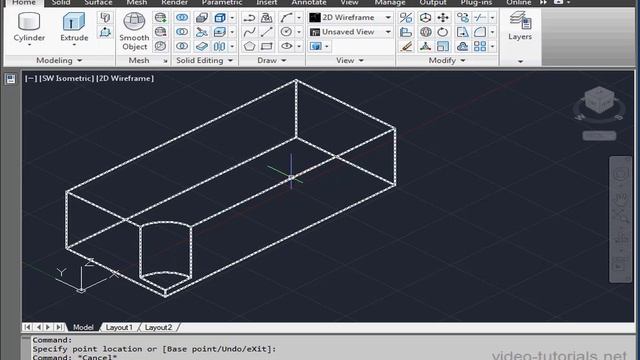
Task: Open the Mesh panel dialog launcher arrow
Action: [x=165, y=61]
